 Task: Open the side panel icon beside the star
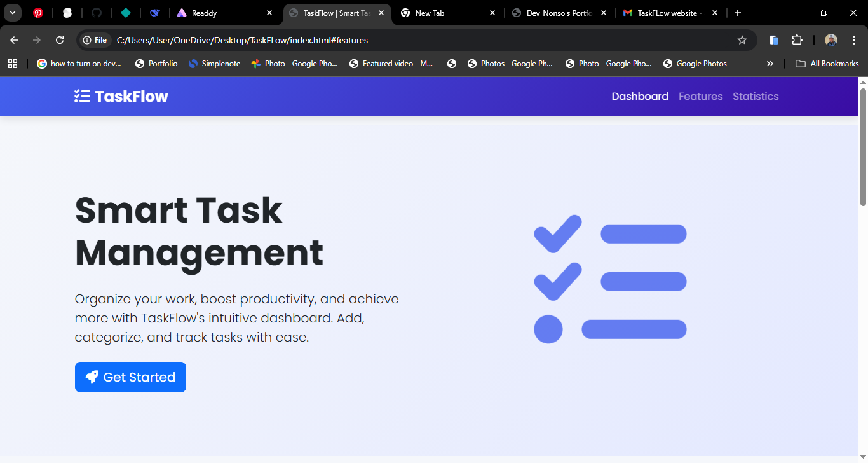[x=773, y=39]
